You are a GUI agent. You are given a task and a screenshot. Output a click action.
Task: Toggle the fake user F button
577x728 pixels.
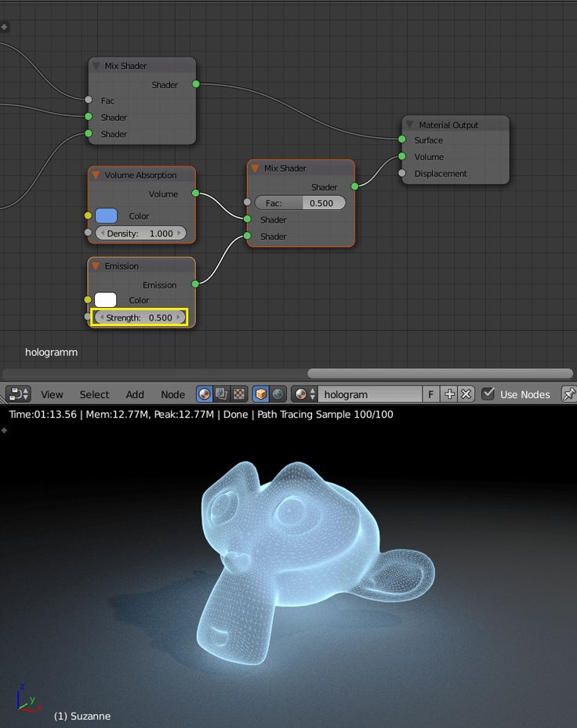click(x=430, y=394)
